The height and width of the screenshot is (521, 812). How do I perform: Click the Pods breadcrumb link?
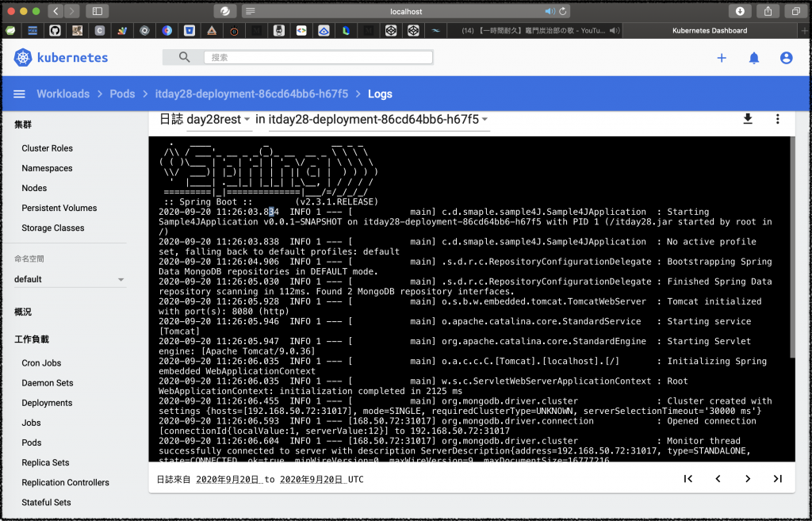point(122,94)
